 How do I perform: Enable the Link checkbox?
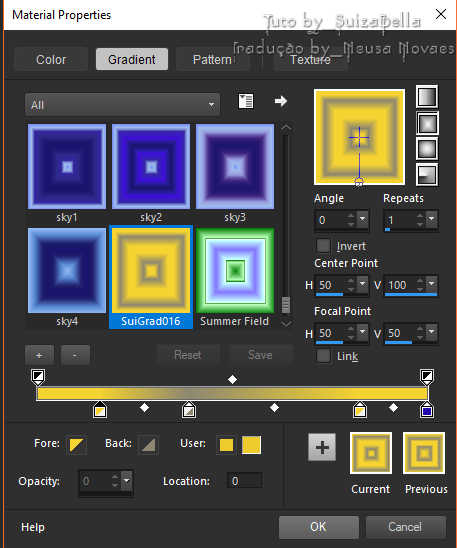coord(323,356)
